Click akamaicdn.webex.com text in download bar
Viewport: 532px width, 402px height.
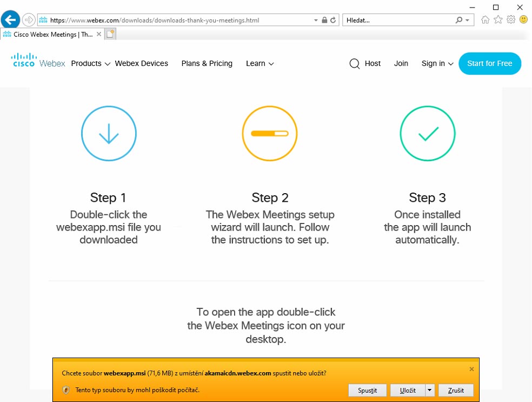(x=237, y=373)
